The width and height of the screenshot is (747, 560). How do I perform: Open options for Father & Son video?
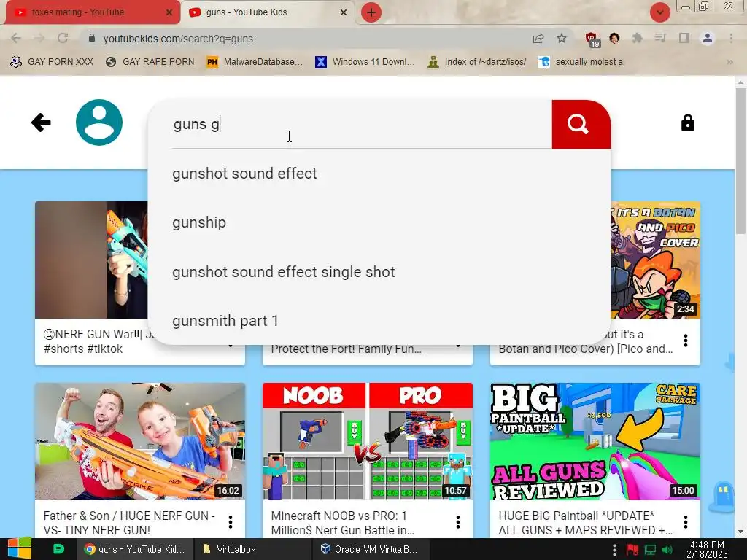pos(231,522)
